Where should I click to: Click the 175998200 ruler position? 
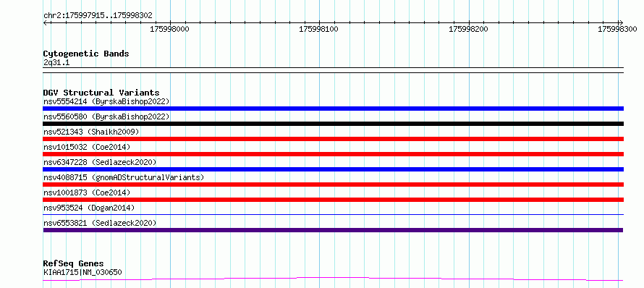coord(469,29)
